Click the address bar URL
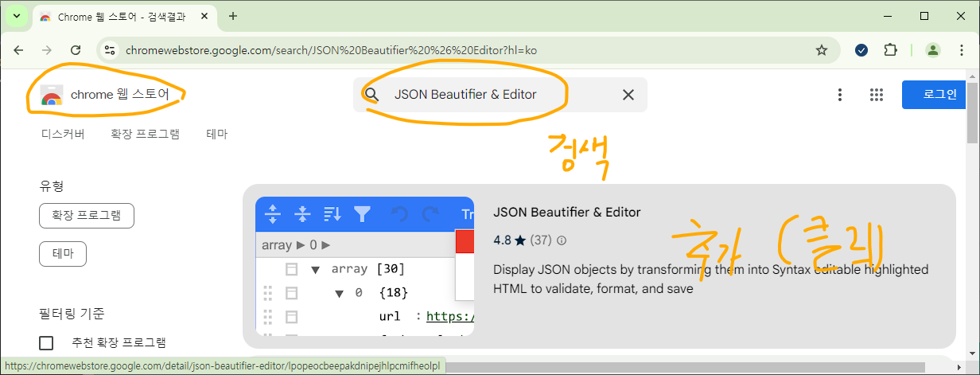Viewport: 980px width, 375px height. pos(331,50)
